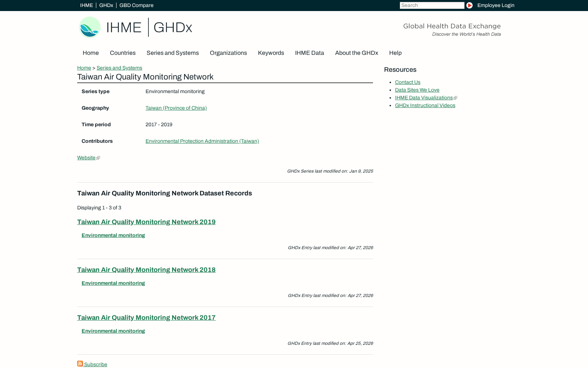Screen dimensions: 588x368
Task: Click the Employee Login link
Action: 496,5
